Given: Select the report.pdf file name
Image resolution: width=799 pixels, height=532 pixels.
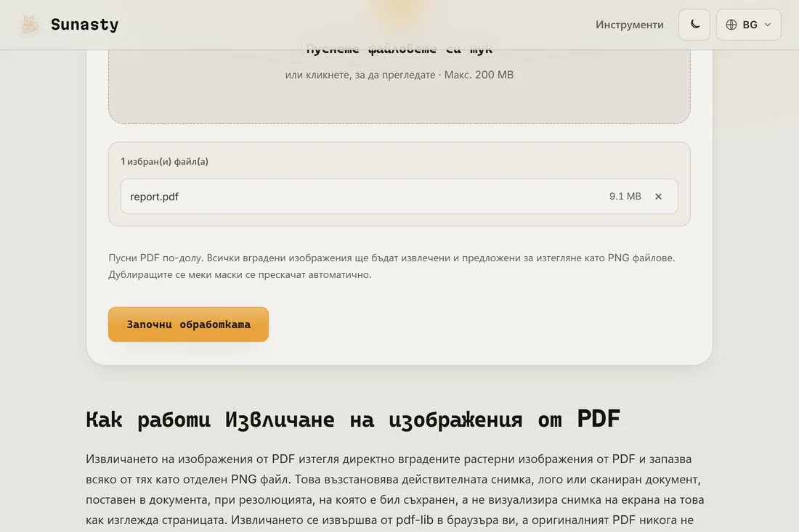Looking at the screenshot, I should pyautogui.click(x=155, y=197).
